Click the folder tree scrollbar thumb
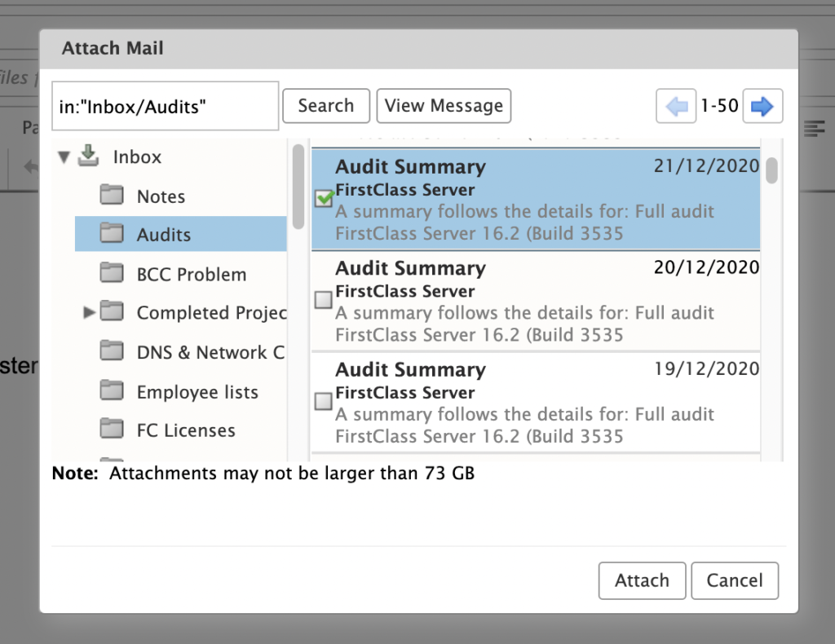Image resolution: width=835 pixels, height=644 pixels. click(x=298, y=187)
